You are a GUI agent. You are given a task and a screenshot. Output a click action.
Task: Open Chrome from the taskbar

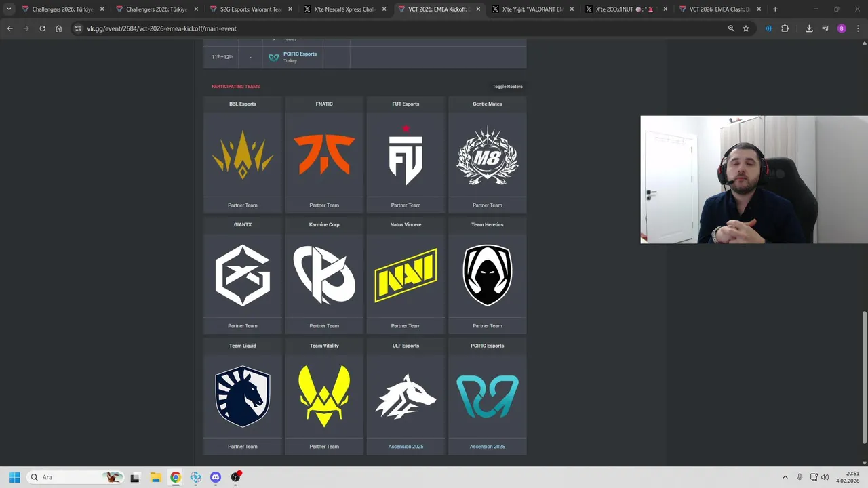click(x=176, y=477)
